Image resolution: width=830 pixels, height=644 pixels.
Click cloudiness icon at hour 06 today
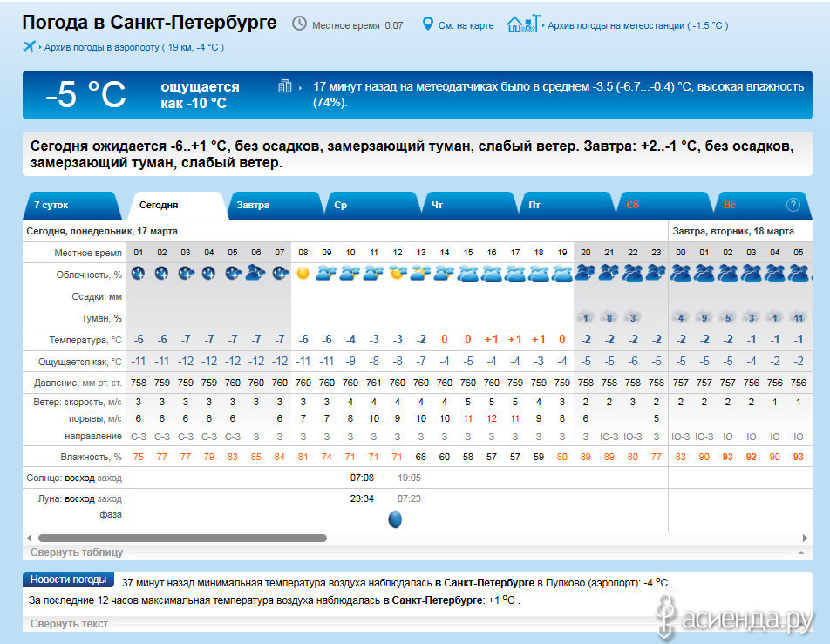tap(255, 273)
